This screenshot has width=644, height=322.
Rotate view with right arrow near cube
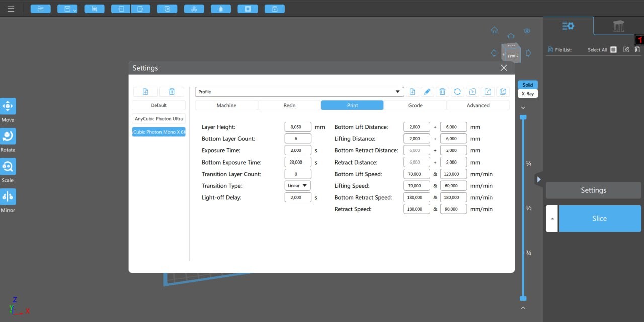tap(528, 53)
